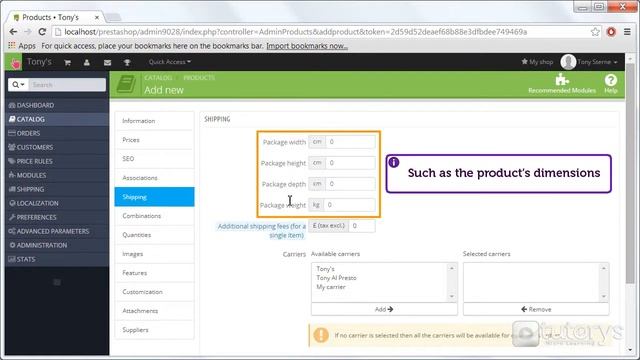Viewport: 640px width, 360px height.
Task: Click Catalog breadcrumb link
Action: (158, 78)
